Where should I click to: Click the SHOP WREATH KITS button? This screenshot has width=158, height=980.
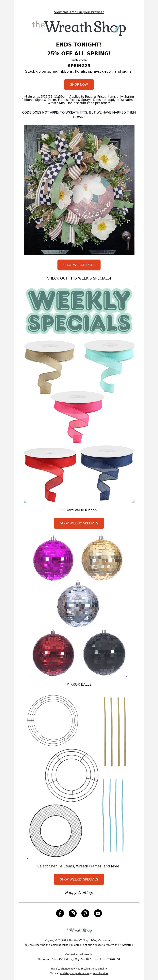(x=79, y=265)
